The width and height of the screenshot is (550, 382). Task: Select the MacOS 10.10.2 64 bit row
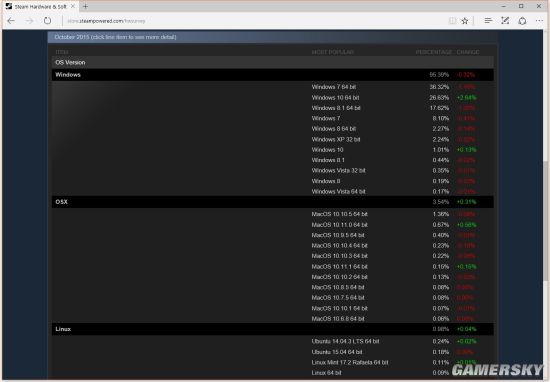click(x=273, y=277)
